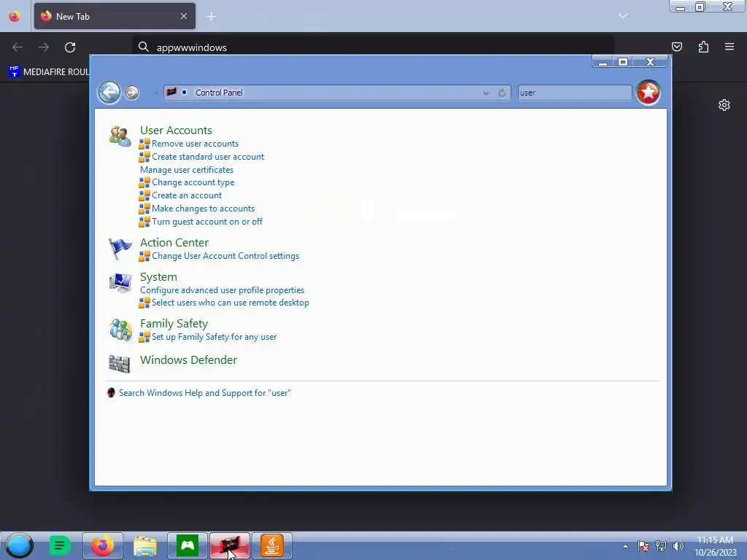Open File Explorer from the taskbar
The height and width of the screenshot is (560, 747).
tap(145, 545)
